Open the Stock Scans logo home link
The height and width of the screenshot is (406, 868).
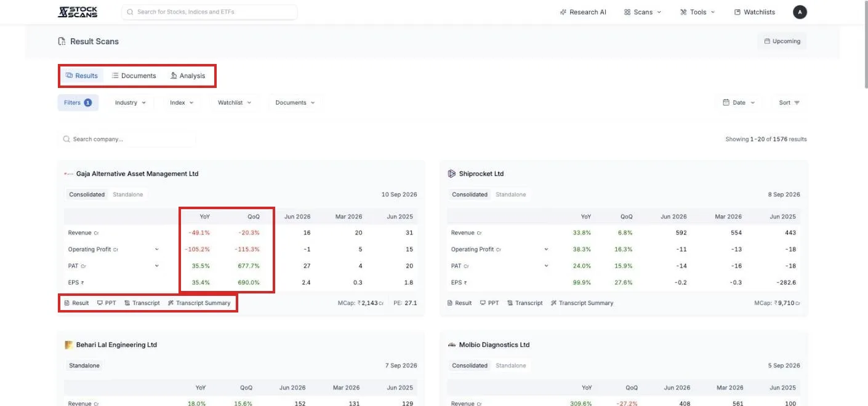(78, 12)
